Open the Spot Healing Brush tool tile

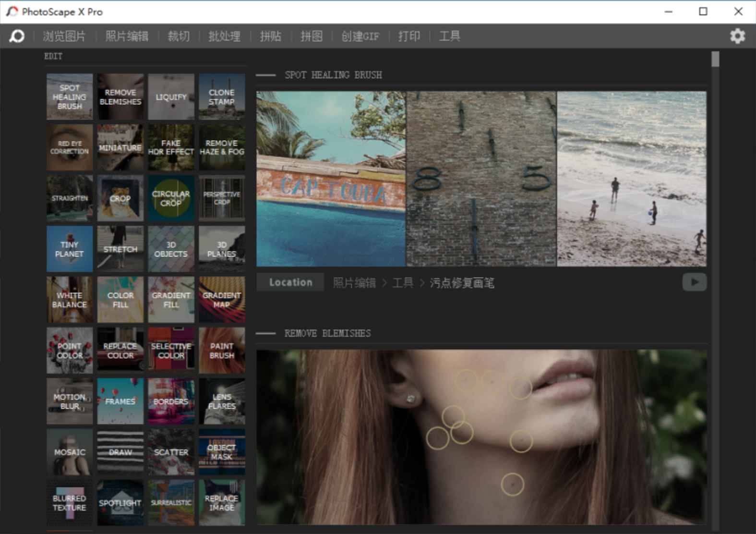click(70, 97)
